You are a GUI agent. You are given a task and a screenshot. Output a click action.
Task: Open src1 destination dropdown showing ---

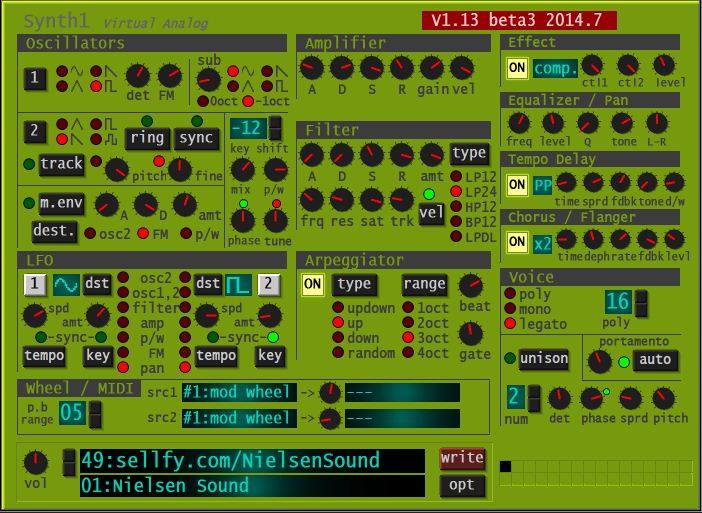click(x=402, y=392)
